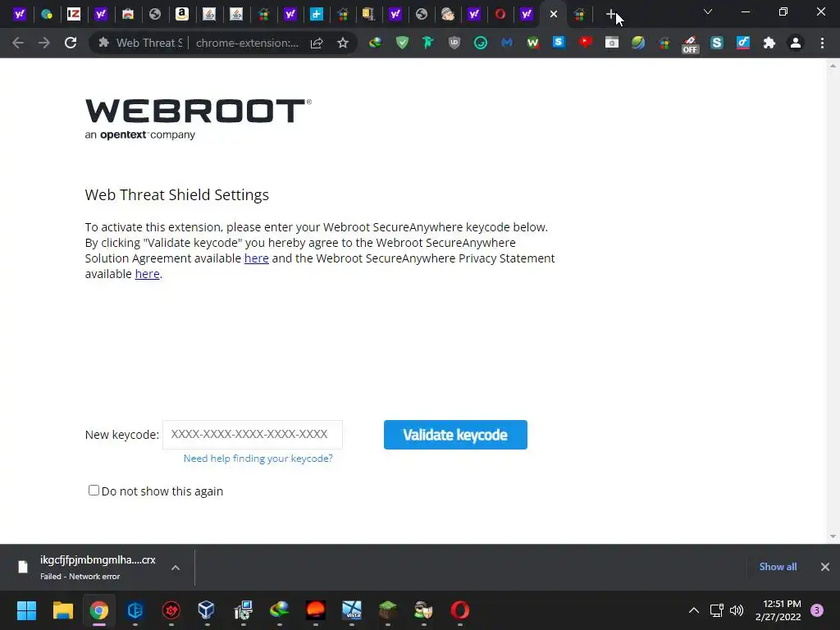This screenshot has width=840, height=630.
Task: Open Opera browser from the taskbar
Action: [459, 610]
